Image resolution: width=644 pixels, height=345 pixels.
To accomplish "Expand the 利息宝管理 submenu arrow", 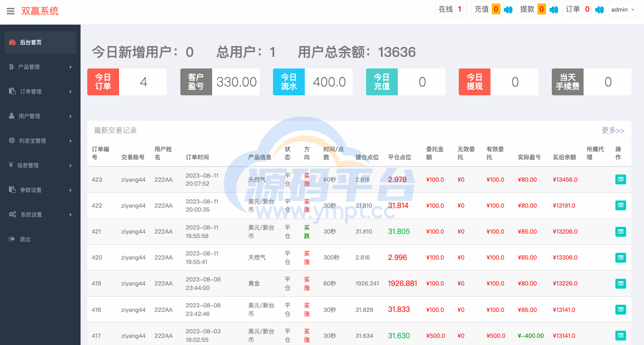I will (x=71, y=141).
